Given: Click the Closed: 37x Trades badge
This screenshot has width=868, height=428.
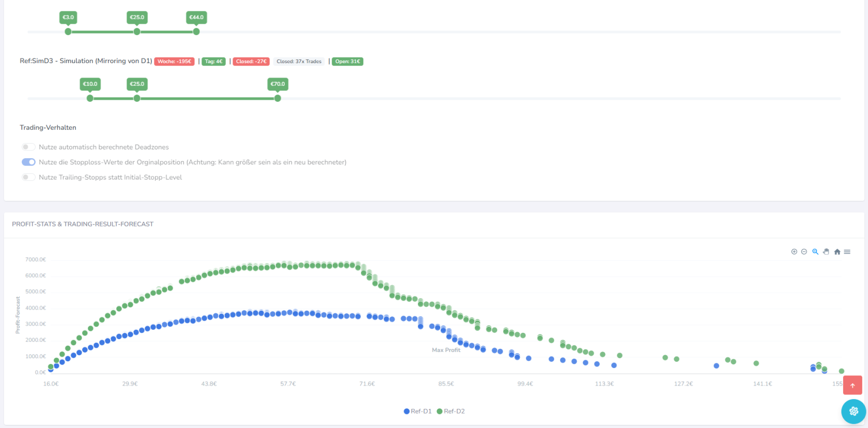Looking at the screenshot, I should click(x=299, y=62).
